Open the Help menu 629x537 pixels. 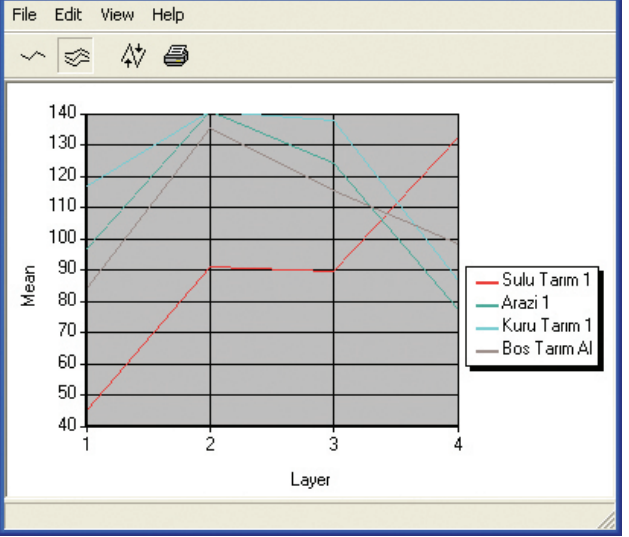point(168,15)
